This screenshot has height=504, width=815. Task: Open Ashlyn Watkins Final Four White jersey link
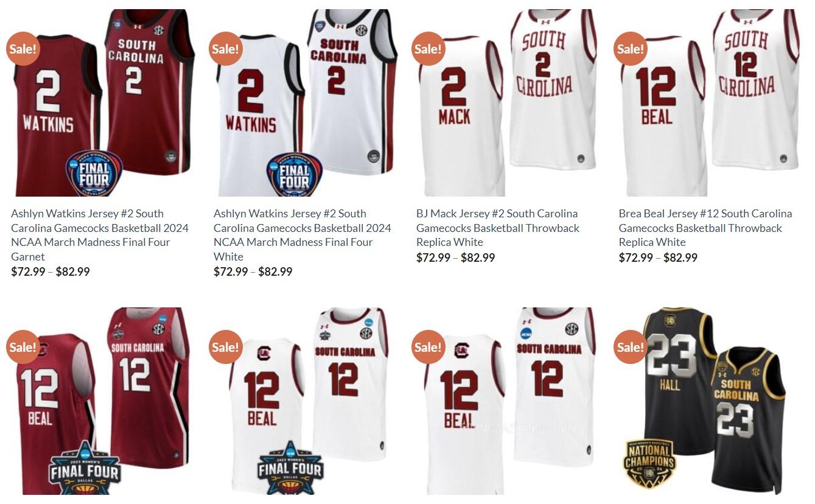(303, 235)
